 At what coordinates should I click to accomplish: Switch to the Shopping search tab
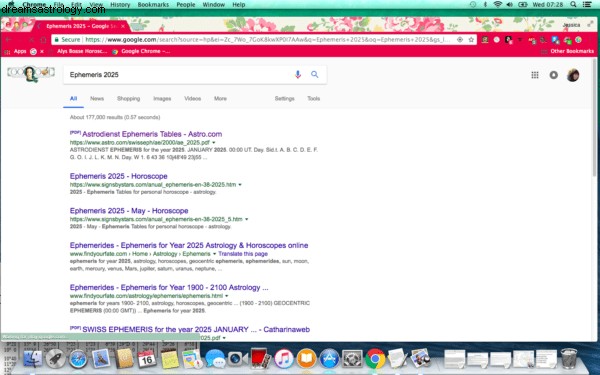point(128,98)
